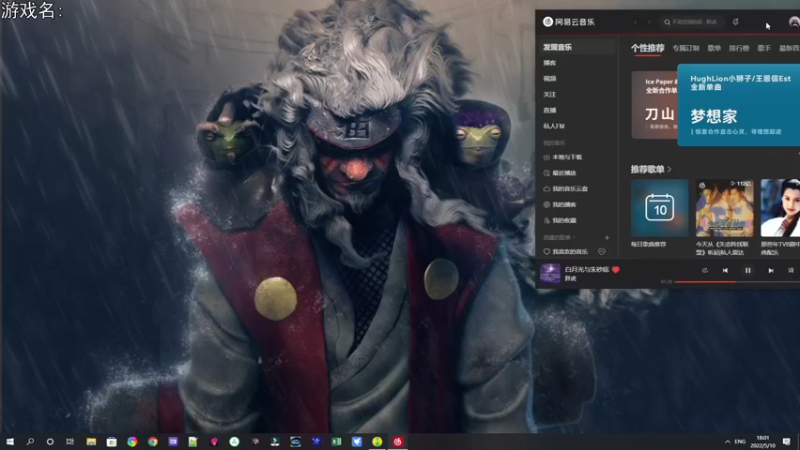Open the 每日歌曲推荐 title link
This screenshot has width=800, height=450.
click(648, 244)
